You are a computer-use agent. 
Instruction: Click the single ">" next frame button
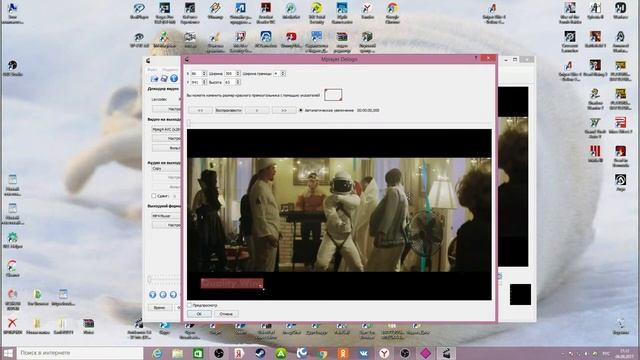pyautogui.click(x=257, y=110)
